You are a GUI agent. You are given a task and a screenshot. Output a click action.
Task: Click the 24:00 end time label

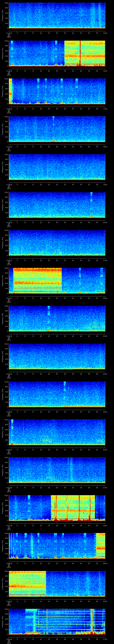105,374
